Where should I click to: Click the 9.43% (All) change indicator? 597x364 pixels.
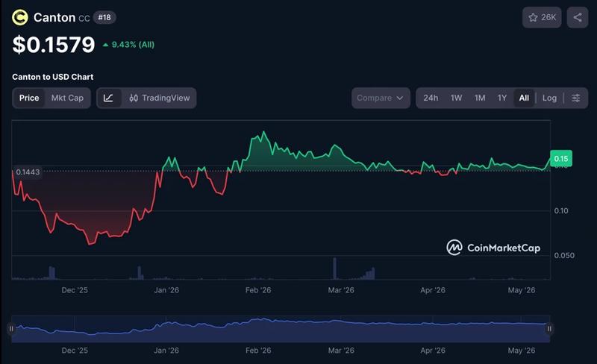pyautogui.click(x=128, y=45)
